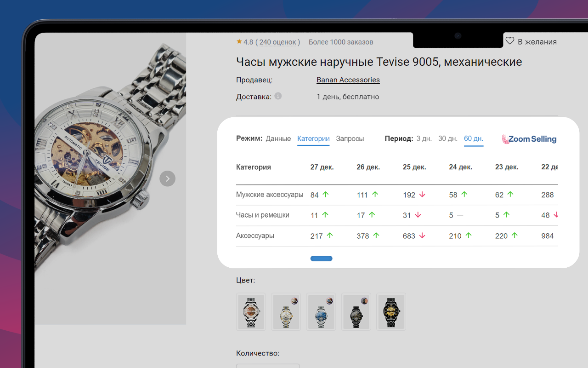588x368 pixels.
Task: Click the 24 дек. column header
Action: 461,167
